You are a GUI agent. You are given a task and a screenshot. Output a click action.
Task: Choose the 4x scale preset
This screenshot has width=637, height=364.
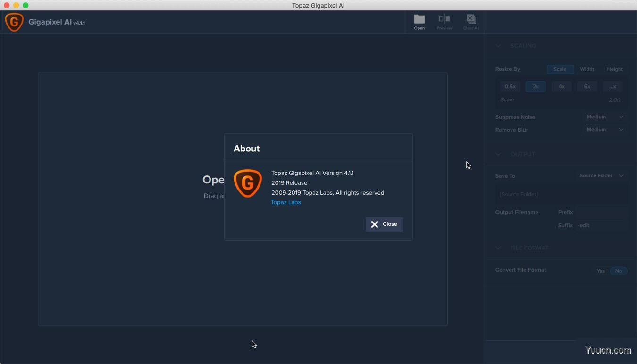(562, 87)
